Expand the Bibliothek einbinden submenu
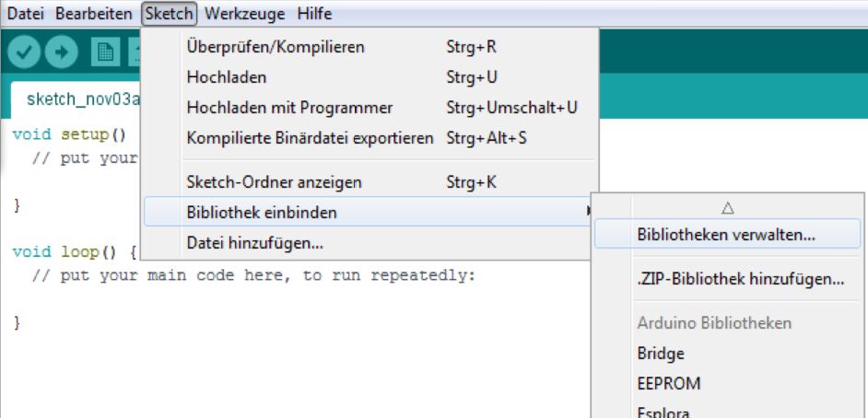 [262, 213]
